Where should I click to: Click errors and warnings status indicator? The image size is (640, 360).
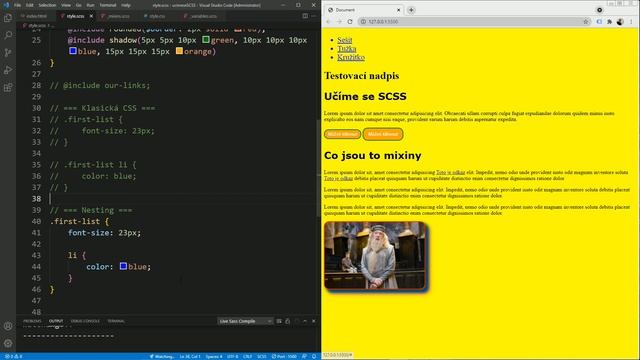(x=13, y=356)
